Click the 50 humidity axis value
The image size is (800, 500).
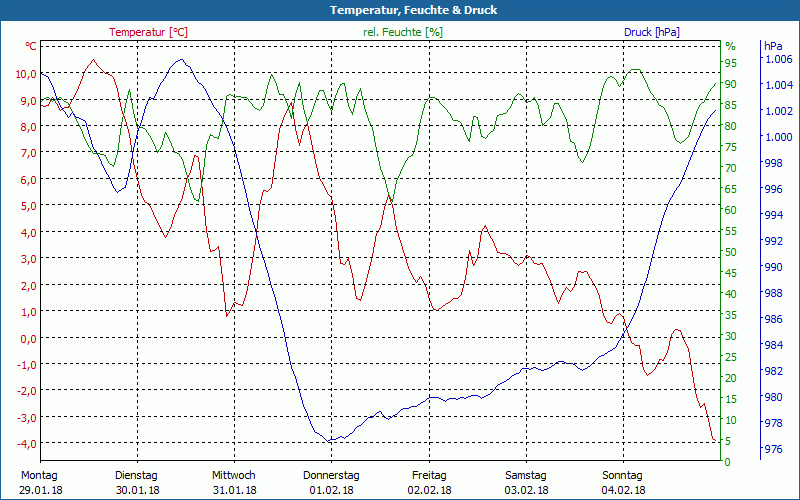(731, 252)
